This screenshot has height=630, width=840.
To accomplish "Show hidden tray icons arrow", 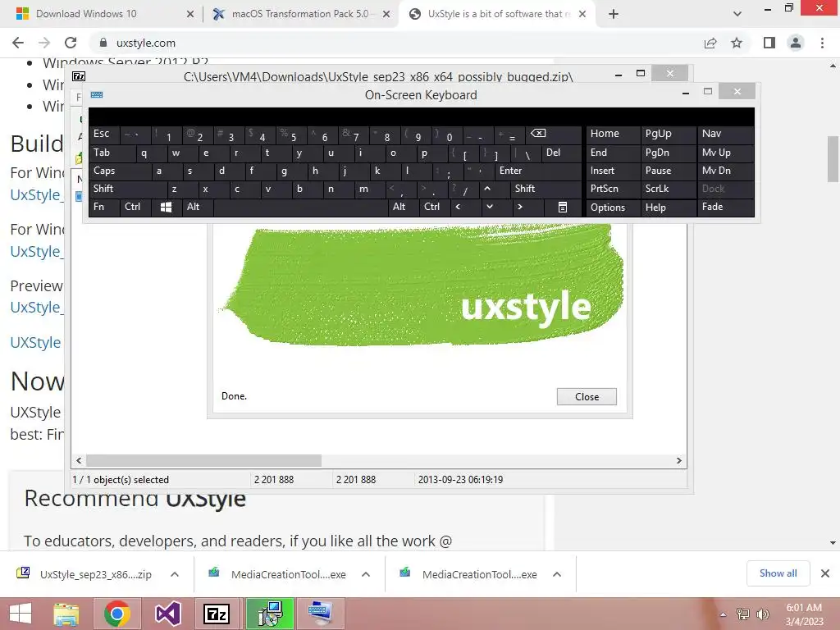I will click(x=724, y=614).
